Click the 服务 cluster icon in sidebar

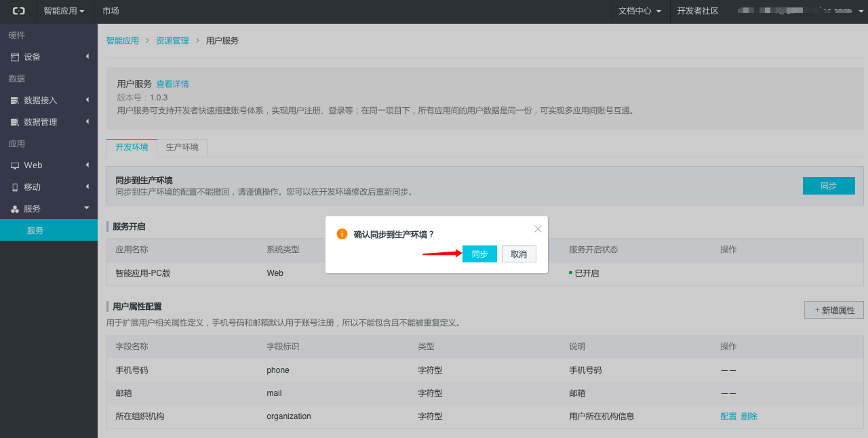tap(15, 209)
